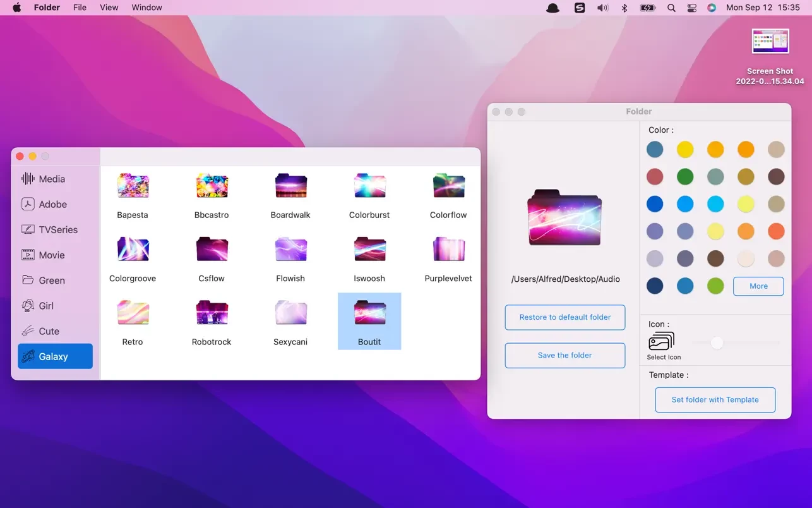Click the Save the folder button

tap(564, 355)
